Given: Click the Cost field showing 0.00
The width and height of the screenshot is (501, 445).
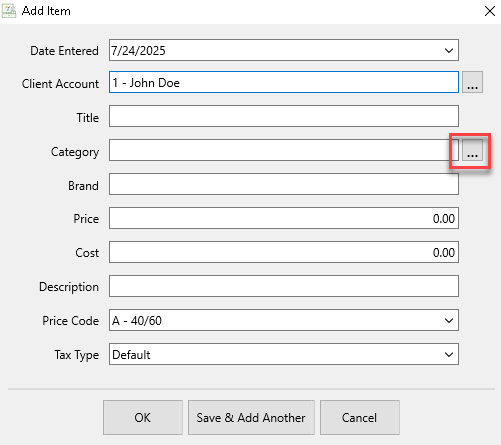Looking at the screenshot, I should click(x=284, y=252).
